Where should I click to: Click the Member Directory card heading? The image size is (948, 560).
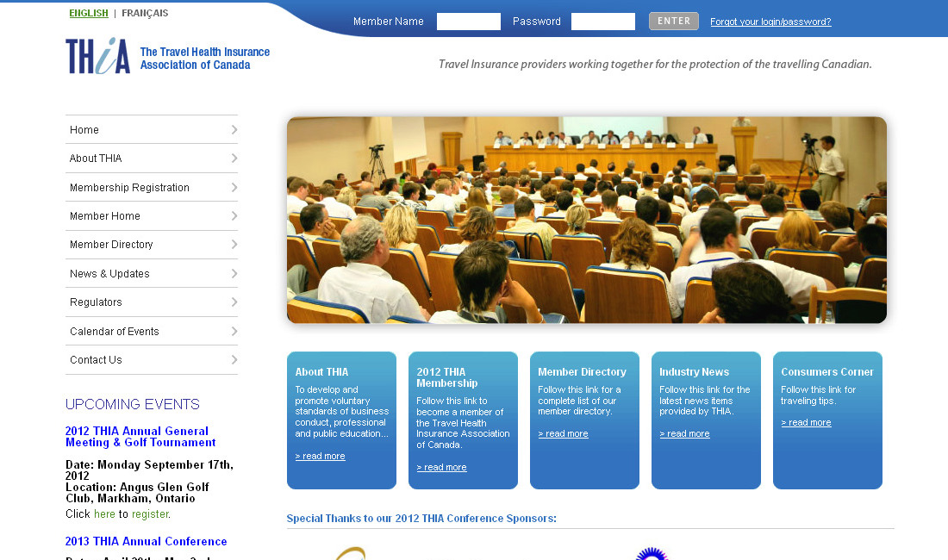click(583, 372)
